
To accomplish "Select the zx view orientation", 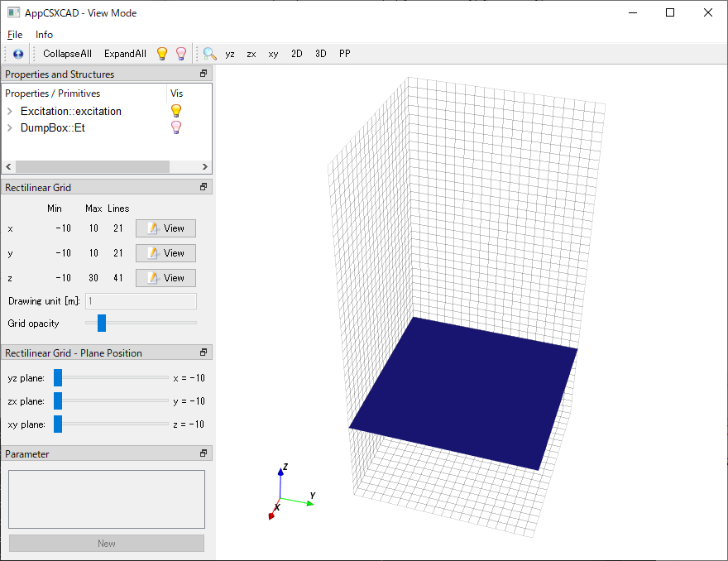I will point(251,53).
